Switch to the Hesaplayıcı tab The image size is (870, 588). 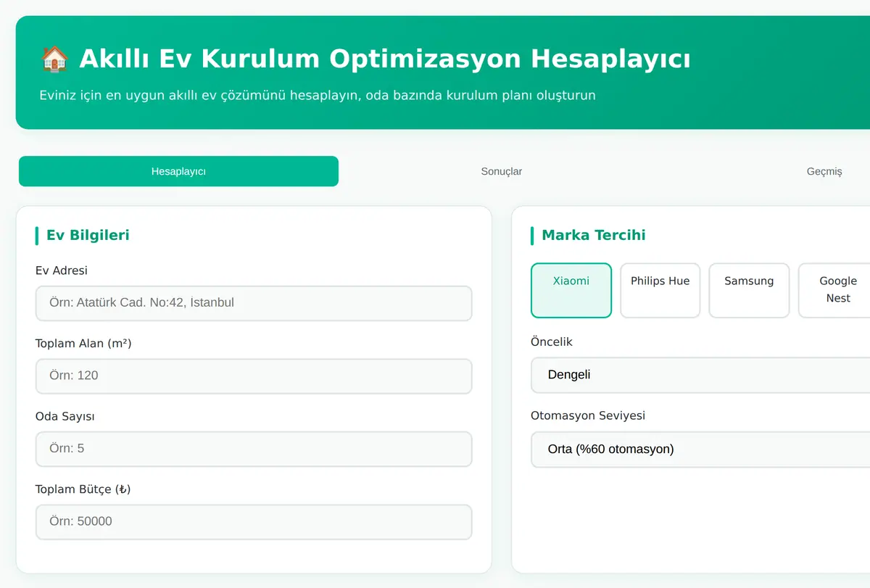click(x=178, y=171)
